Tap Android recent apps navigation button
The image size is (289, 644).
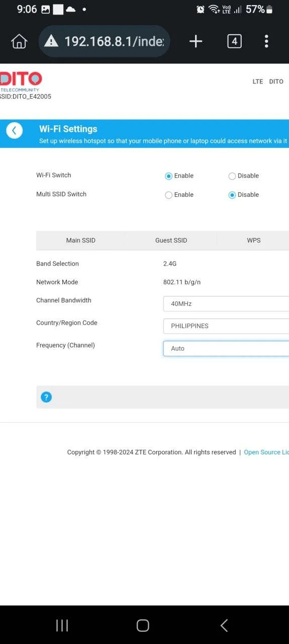(62, 625)
